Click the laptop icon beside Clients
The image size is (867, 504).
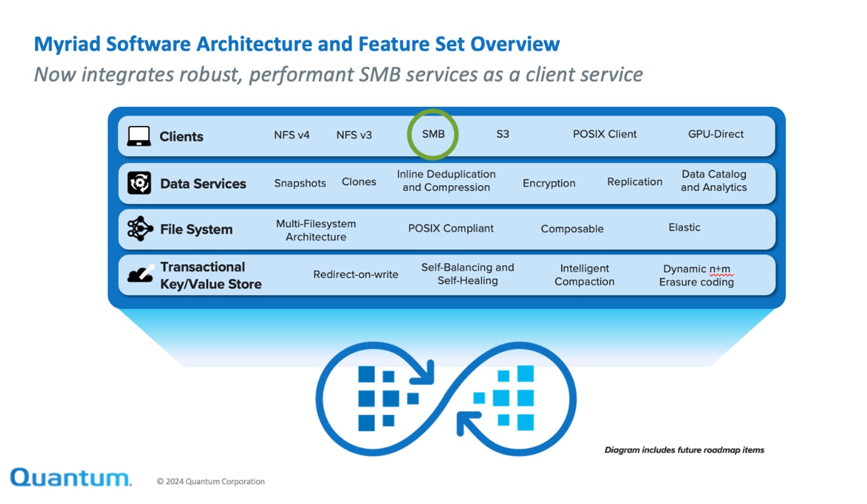point(139,136)
